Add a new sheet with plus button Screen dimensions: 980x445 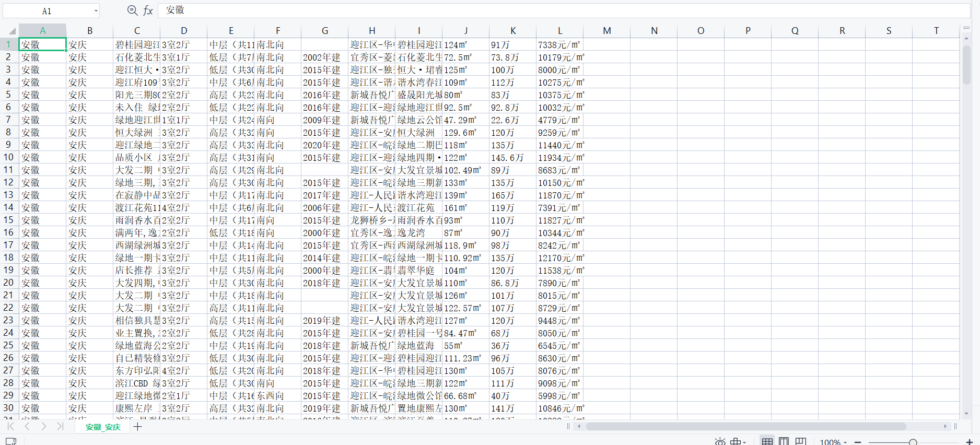point(137,427)
